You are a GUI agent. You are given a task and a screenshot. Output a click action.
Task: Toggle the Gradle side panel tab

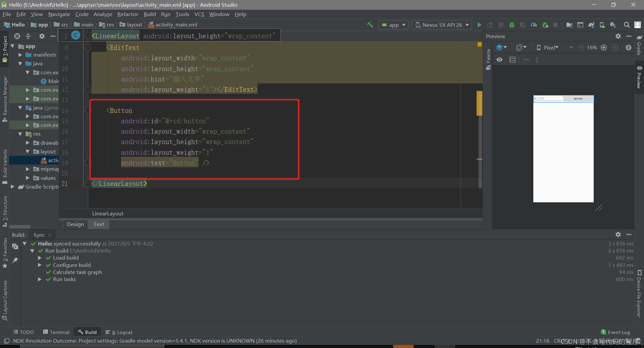[x=639, y=45]
